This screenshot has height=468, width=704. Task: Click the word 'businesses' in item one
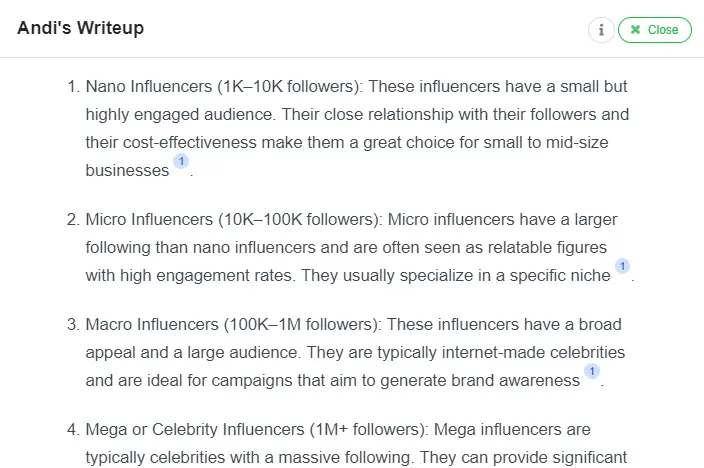pos(127,171)
